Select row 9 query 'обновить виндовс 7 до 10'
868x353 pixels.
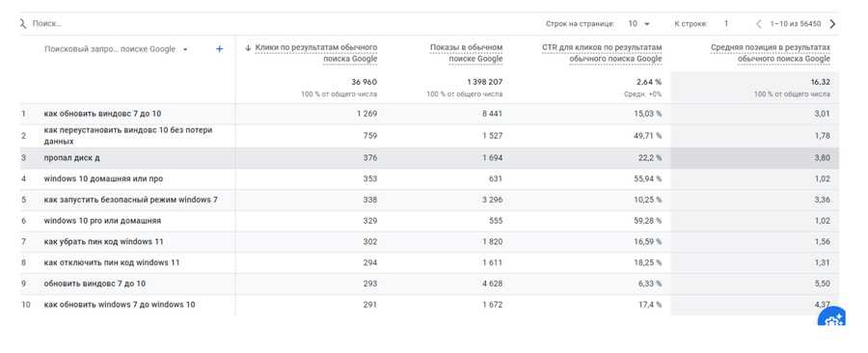95,284
